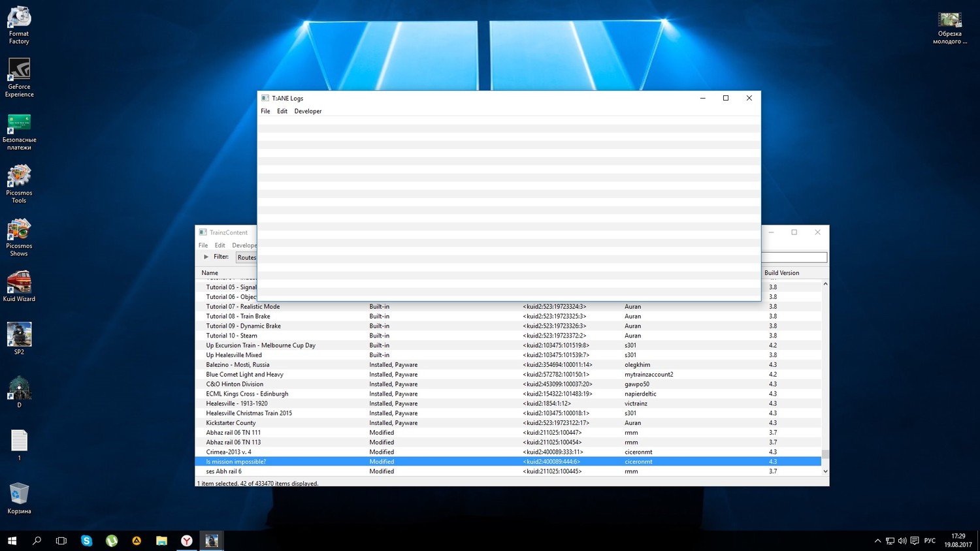Click the scroll up arrow of content list
The width and height of the screenshot is (980, 551).
pos(825,284)
